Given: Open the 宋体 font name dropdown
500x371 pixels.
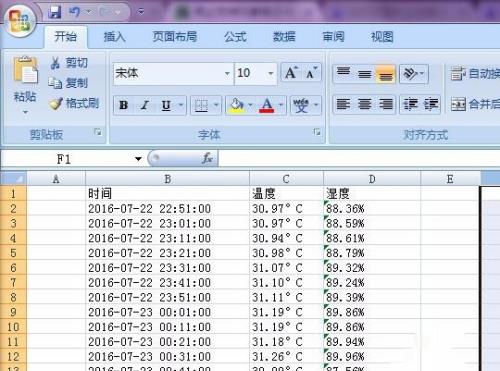Looking at the screenshot, I should (x=227, y=73).
